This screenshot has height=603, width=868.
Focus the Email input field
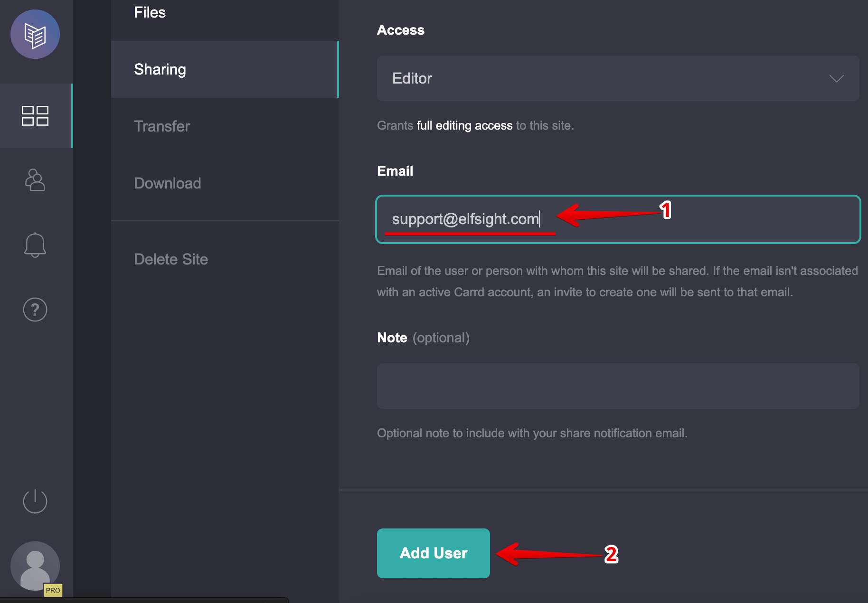pos(618,219)
